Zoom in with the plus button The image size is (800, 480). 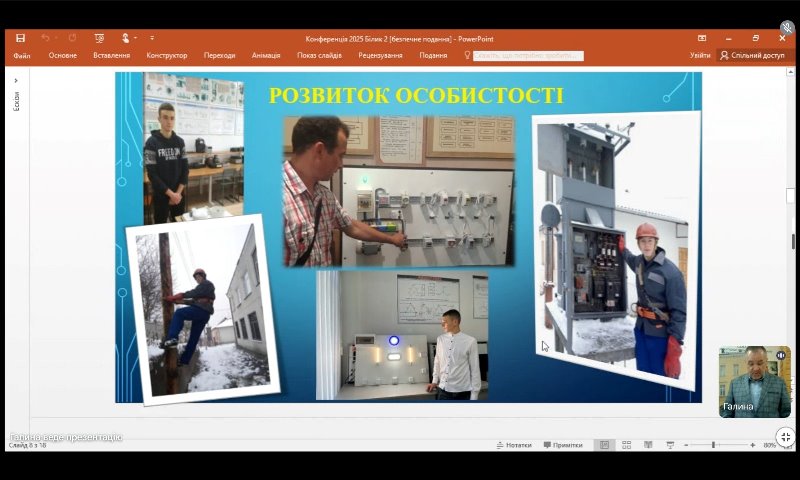coord(753,445)
